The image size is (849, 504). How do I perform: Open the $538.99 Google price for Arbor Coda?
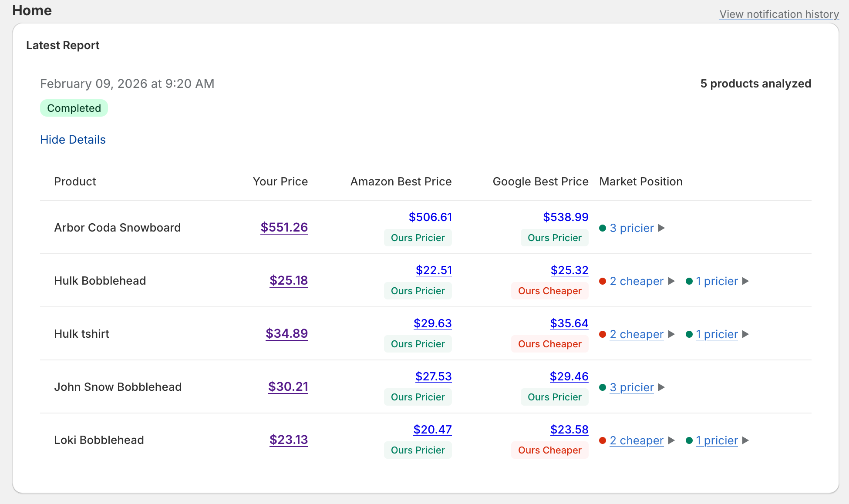566,217
